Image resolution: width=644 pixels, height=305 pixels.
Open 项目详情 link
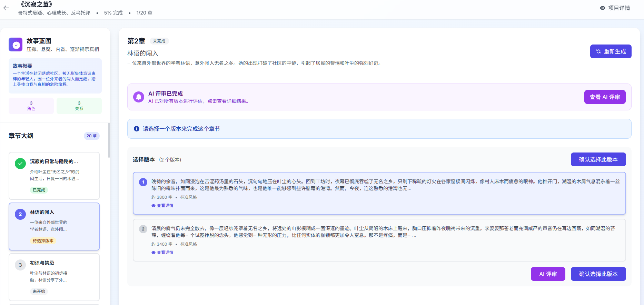(615, 8)
